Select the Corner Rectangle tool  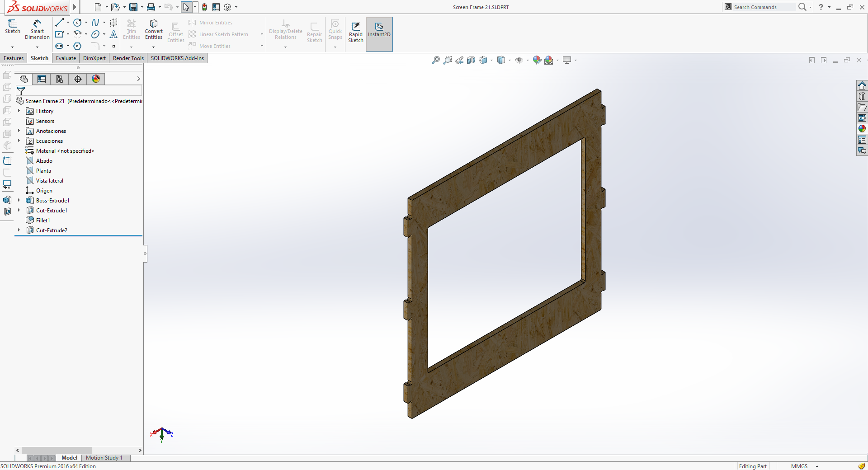(x=59, y=34)
